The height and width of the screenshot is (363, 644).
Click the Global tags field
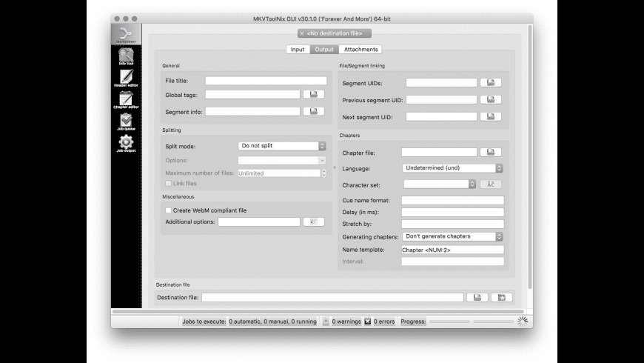[252, 95]
